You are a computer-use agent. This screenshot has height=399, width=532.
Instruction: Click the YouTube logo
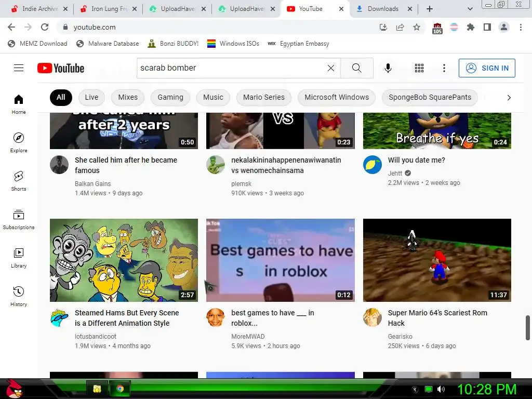click(61, 68)
